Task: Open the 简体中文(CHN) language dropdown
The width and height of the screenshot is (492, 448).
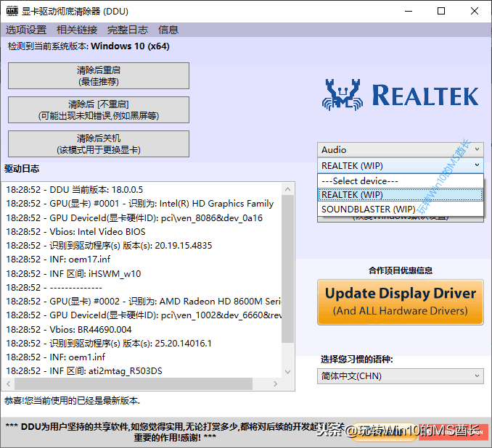Action: pos(401,376)
